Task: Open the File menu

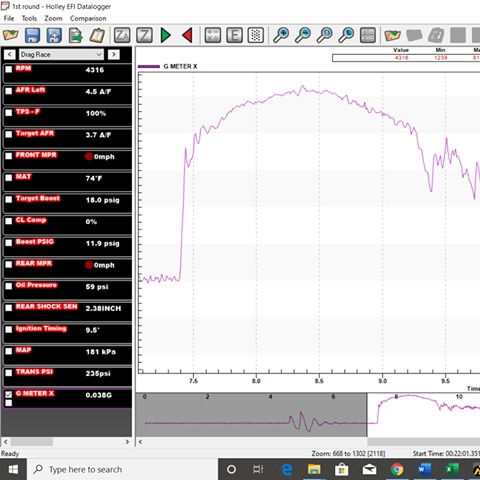Action: [x=9, y=18]
